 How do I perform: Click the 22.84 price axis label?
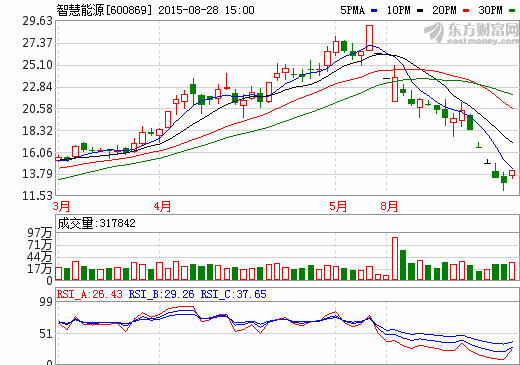coord(38,87)
